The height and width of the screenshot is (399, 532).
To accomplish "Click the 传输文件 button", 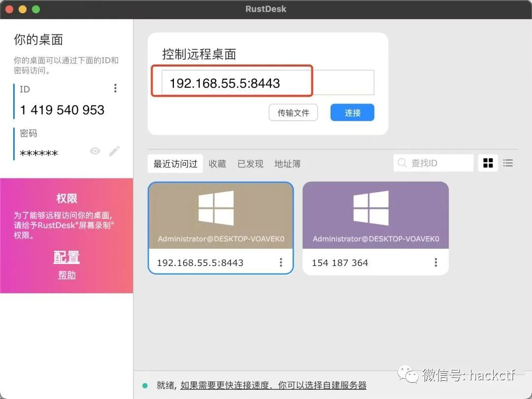I will click(293, 113).
